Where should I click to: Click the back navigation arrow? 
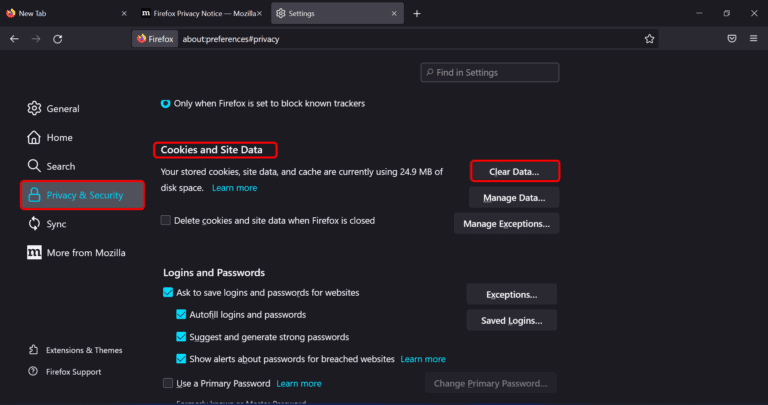coord(14,38)
